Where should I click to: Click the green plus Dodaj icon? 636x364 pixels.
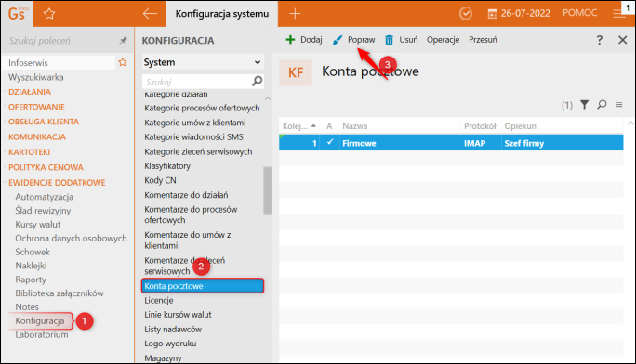point(290,40)
